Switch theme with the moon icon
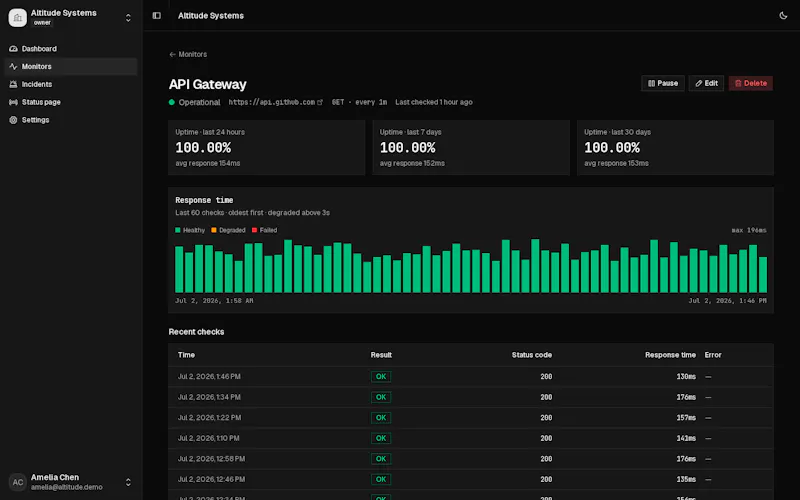This screenshot has width=800, height=500. [783, 16]
